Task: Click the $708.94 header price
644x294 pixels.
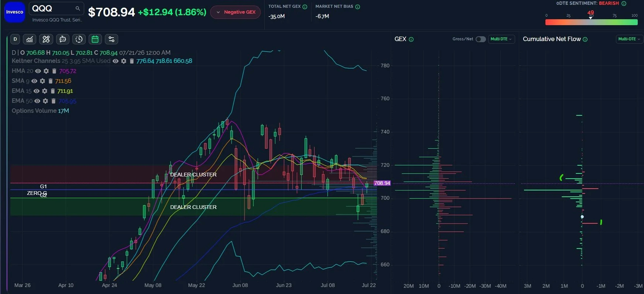Action: coord(112,12)
